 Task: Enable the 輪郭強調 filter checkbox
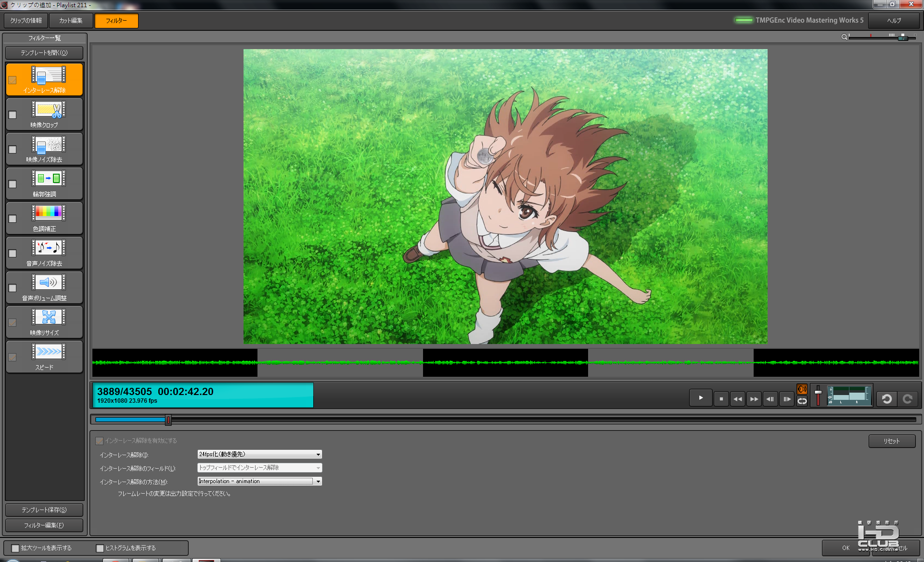(x=13, y=184)
